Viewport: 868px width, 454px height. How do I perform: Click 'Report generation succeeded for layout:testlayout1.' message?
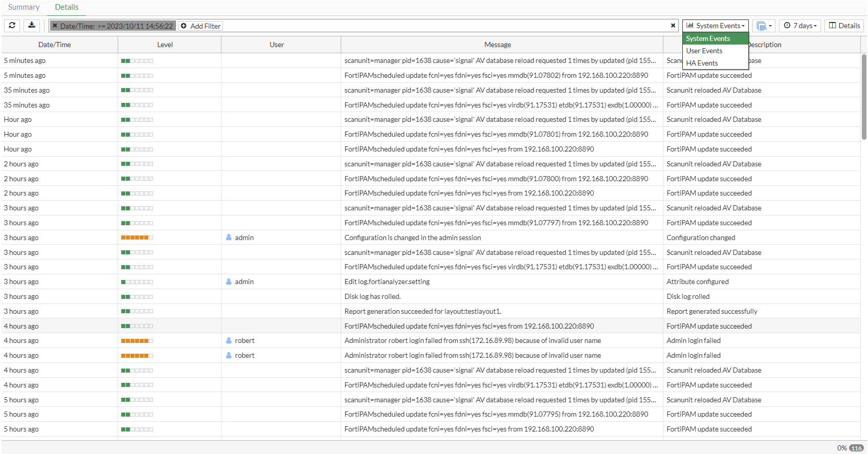pos(423,311)
